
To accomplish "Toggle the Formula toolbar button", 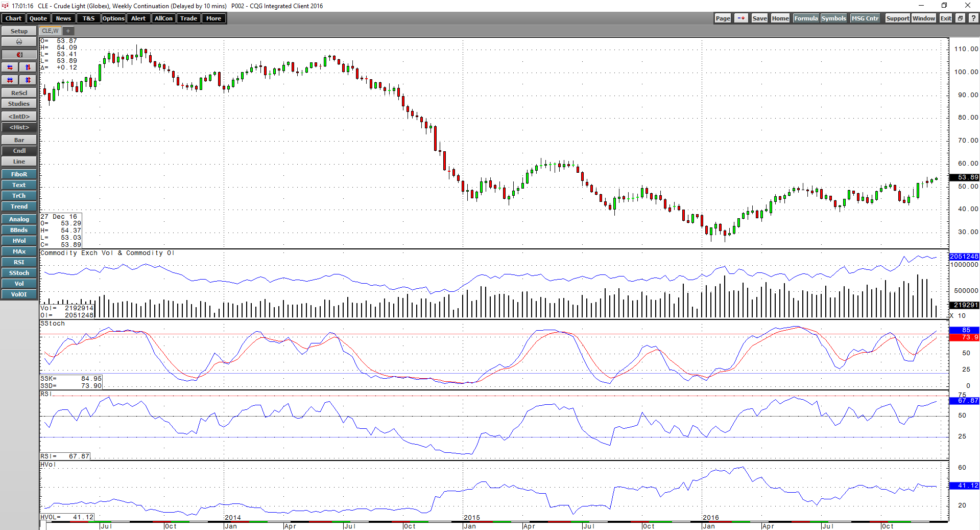I will [x=806, y=18].
